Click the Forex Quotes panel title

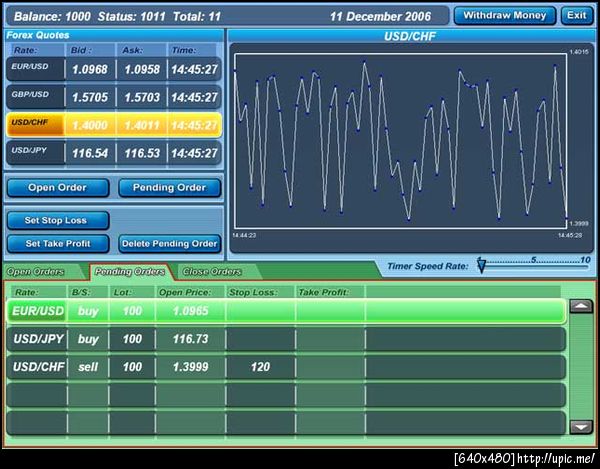pos(38,35)
